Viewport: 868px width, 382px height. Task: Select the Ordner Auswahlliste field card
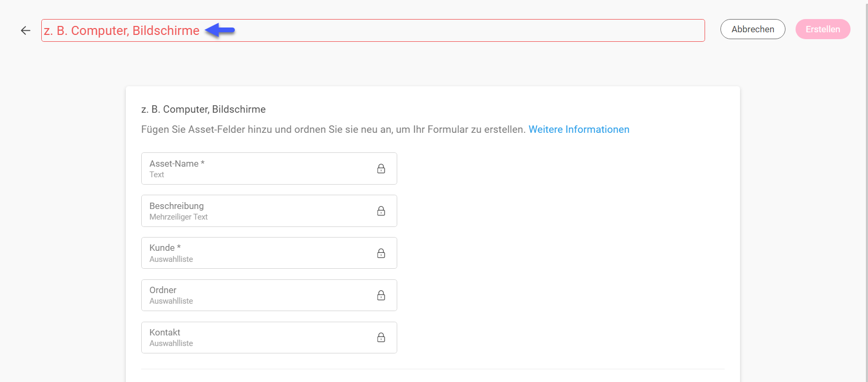(x=269, y=295)
